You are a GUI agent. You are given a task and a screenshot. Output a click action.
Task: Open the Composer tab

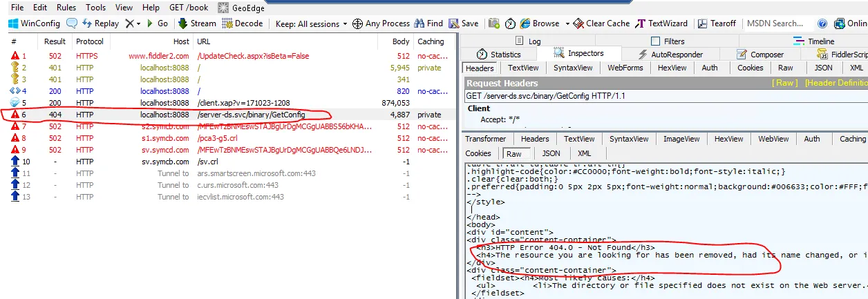coord(761,55)
